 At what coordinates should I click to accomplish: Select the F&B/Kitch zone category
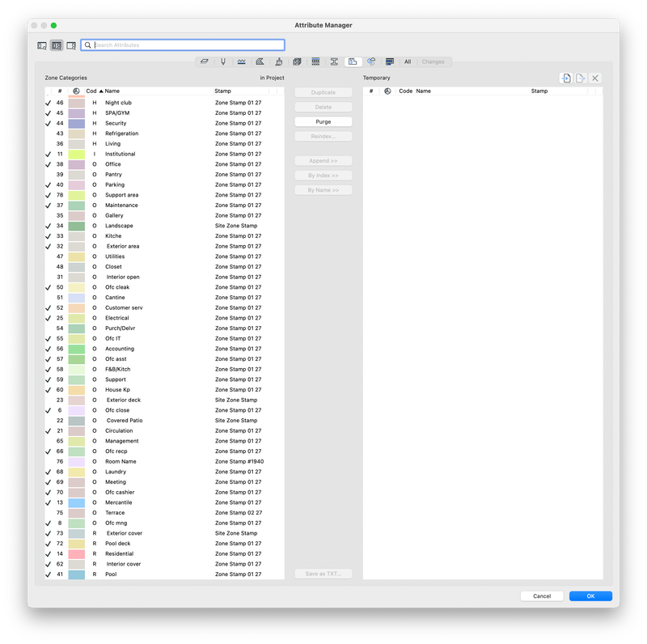165,370
